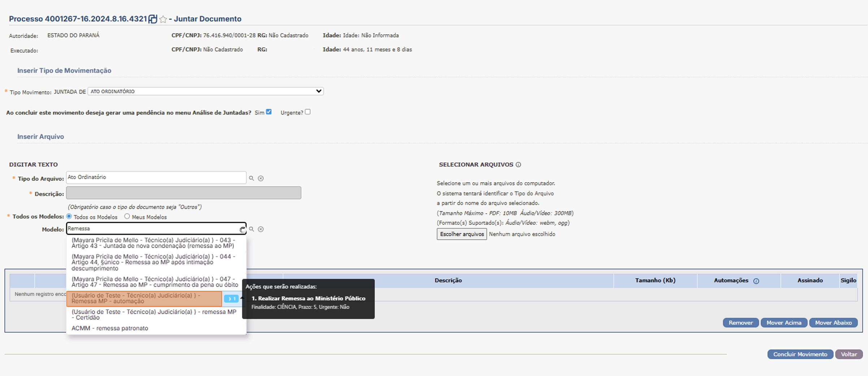Mark process as favorite with star
Screen dimensions: 868x376
click(x=163, y=19)
